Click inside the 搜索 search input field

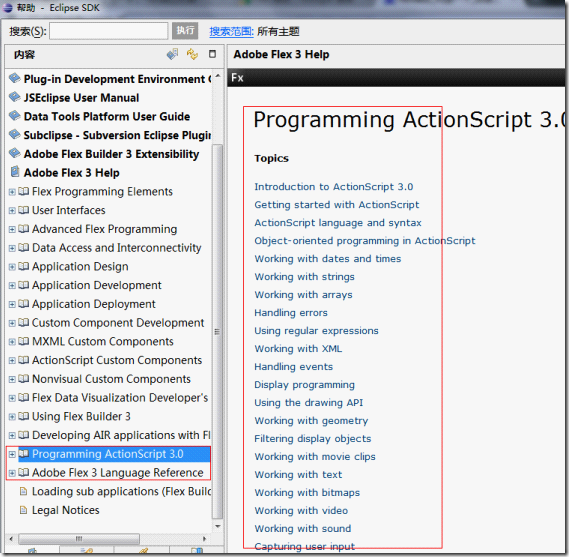(109, 31)
